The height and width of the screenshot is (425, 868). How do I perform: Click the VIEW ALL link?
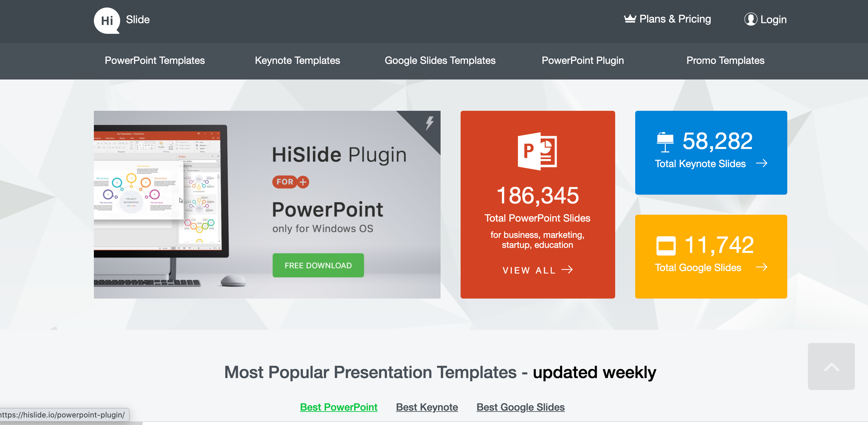click(x=538, y=270)
